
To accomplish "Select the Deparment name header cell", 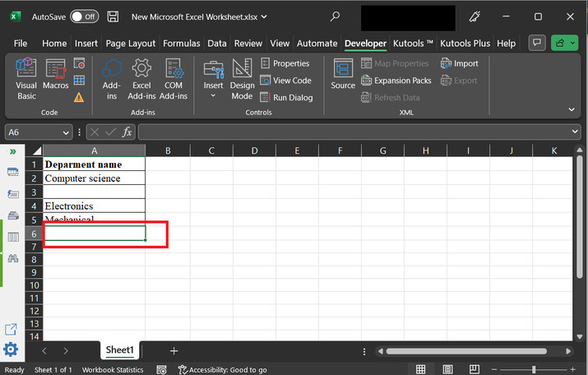I will tap(94, 164).
